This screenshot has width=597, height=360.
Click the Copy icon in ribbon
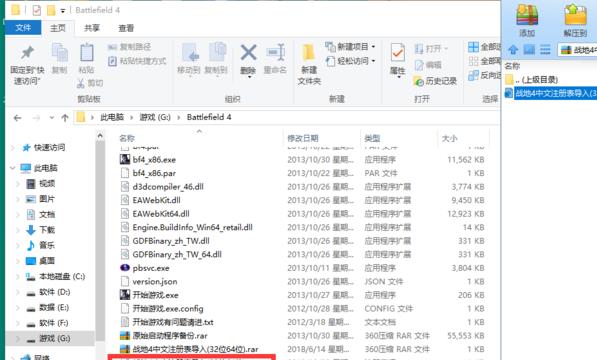[59, 58]
